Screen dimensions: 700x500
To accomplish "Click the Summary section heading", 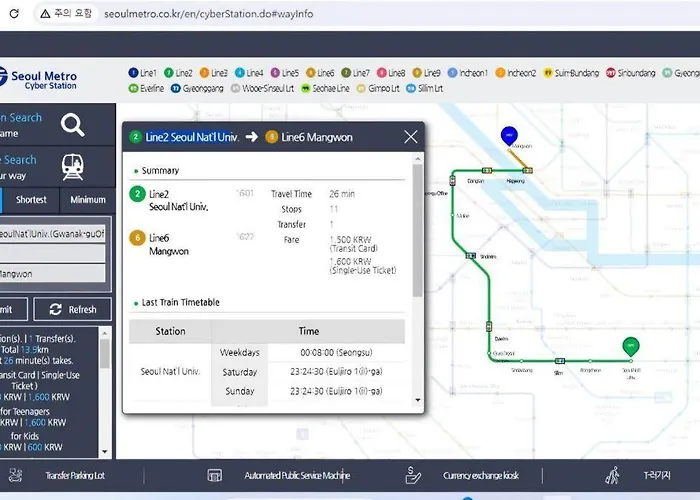I will point(160,171).
